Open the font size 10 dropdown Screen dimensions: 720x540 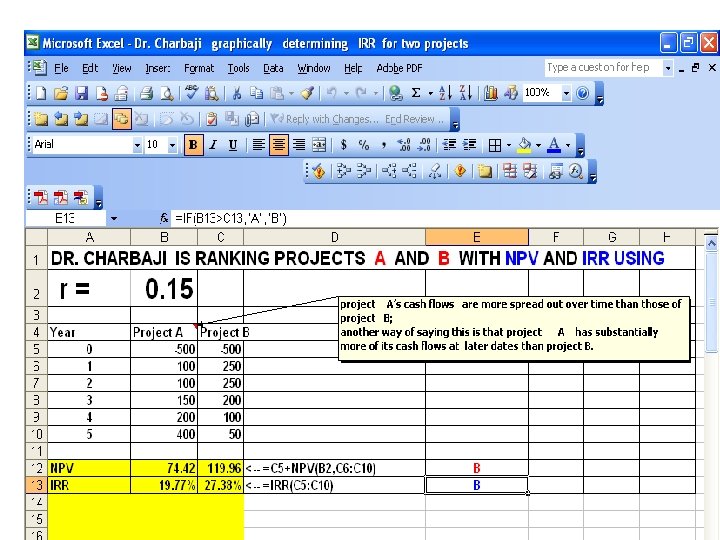click(172, 145)
